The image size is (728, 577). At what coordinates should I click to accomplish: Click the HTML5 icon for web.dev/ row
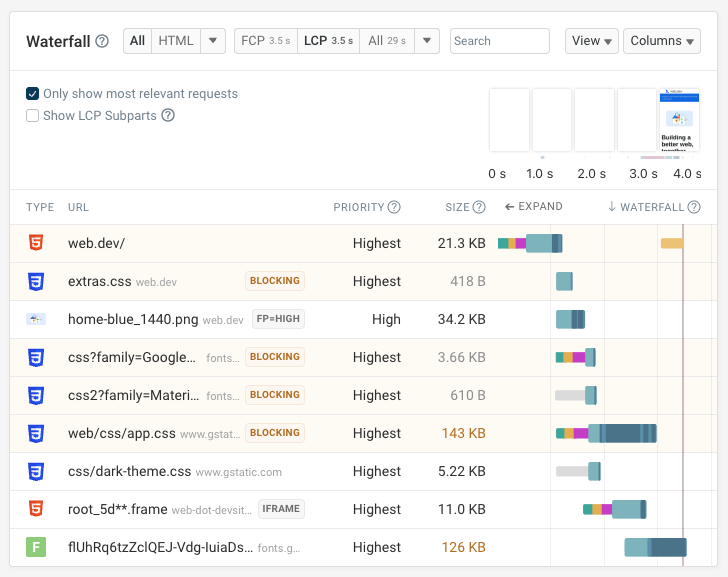(x=36, y=243)
